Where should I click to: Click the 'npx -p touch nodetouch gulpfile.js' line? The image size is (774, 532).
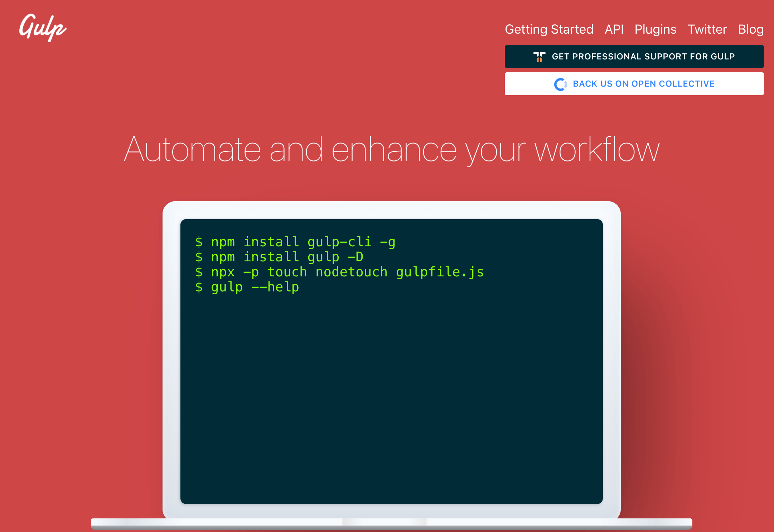[x=339, y=272]
